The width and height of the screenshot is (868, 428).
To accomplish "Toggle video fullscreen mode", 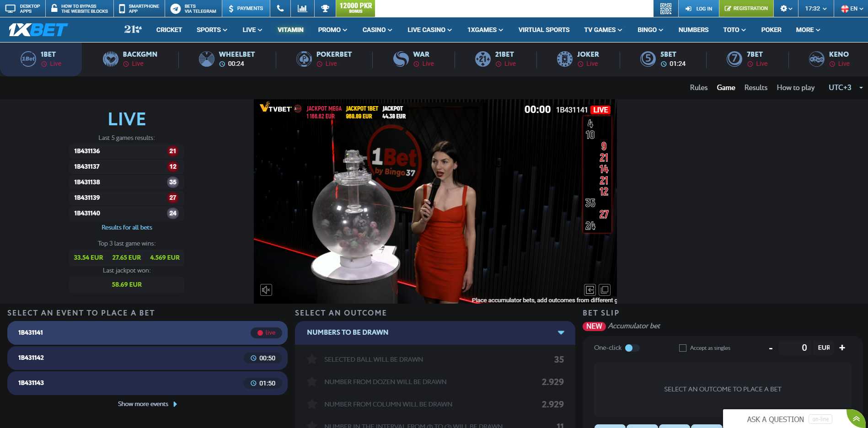I will pos(605,289).
